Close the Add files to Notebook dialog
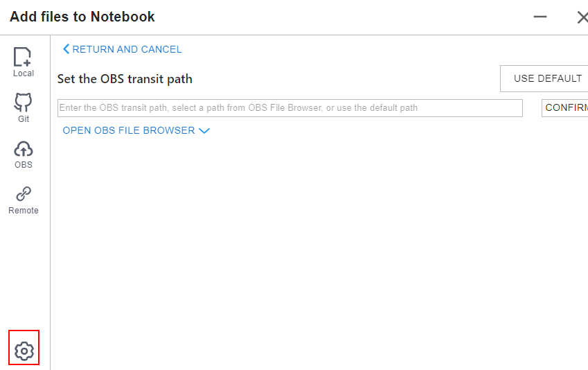Screen dimensions: 588x370 [x=582, y=17]
